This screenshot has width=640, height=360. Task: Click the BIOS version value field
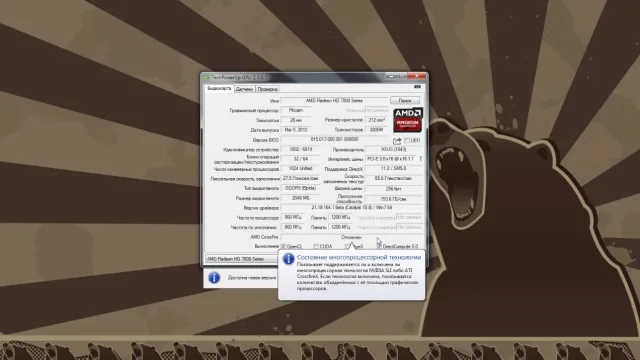336,140
